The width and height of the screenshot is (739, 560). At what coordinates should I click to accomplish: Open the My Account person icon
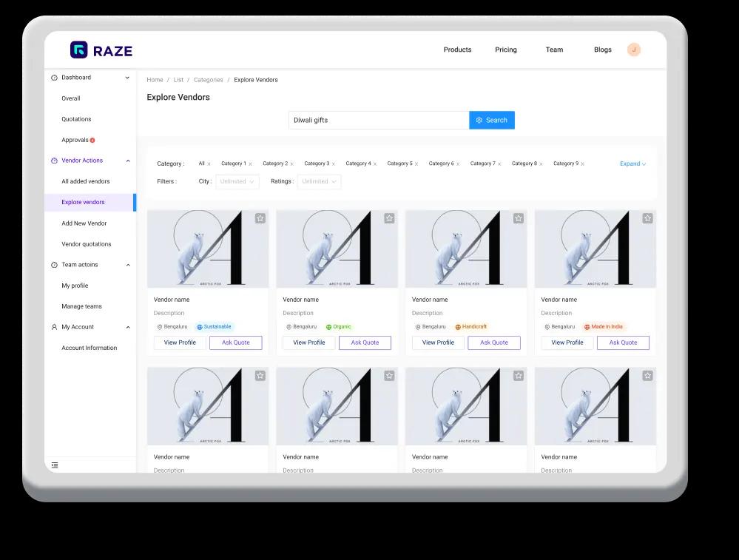54,327
